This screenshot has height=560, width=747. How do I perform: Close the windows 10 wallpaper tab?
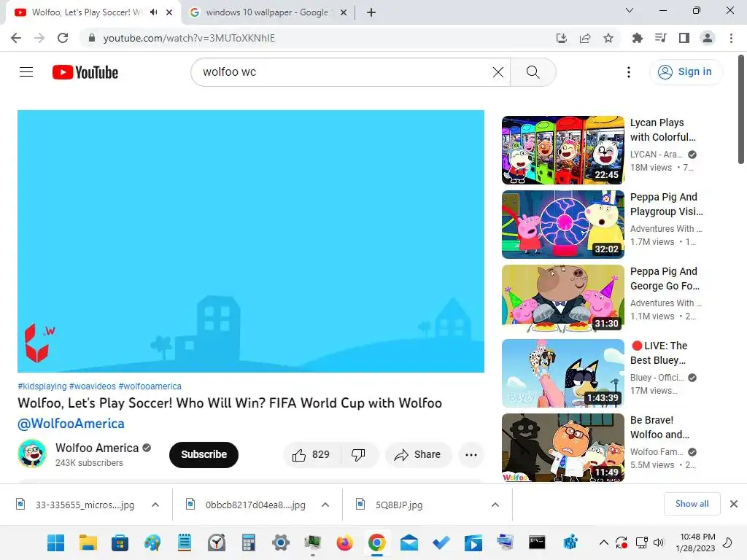point(343,13)
